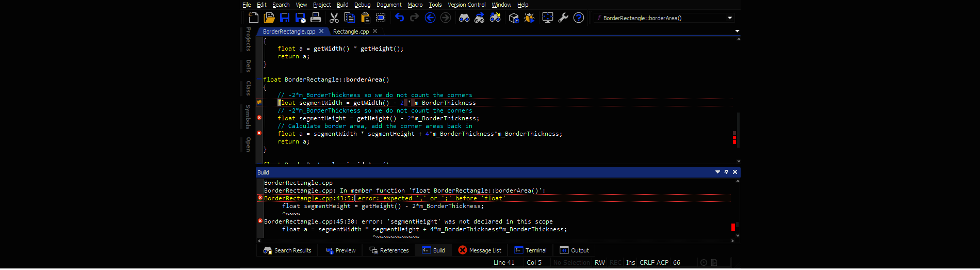Click the New File toolbar icon
980x270 pixels.
coord(254,18)
